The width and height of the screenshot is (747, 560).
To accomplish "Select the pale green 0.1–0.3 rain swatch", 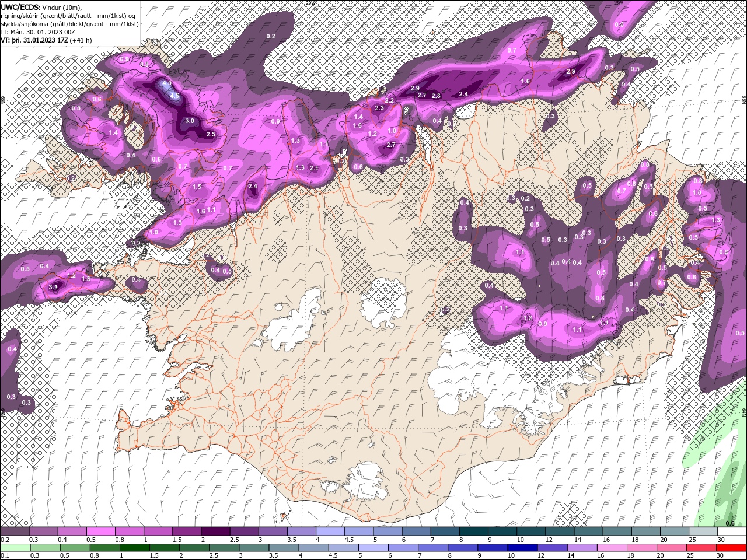I will point(15,548).
